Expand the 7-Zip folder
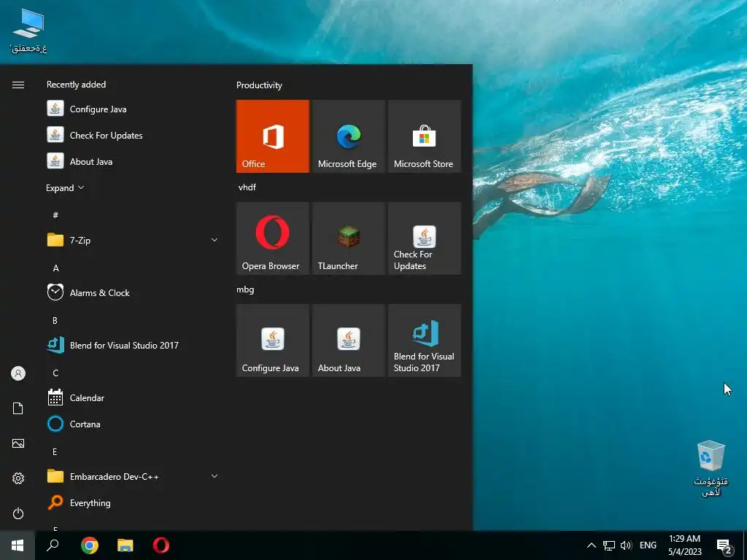 (x=133, y=240)
